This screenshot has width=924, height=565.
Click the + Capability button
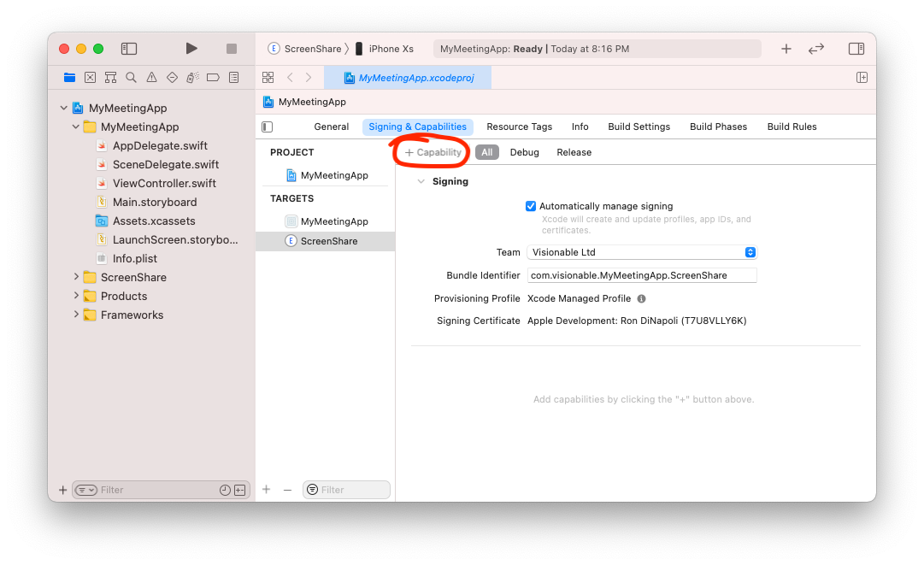tap(433, 153)
